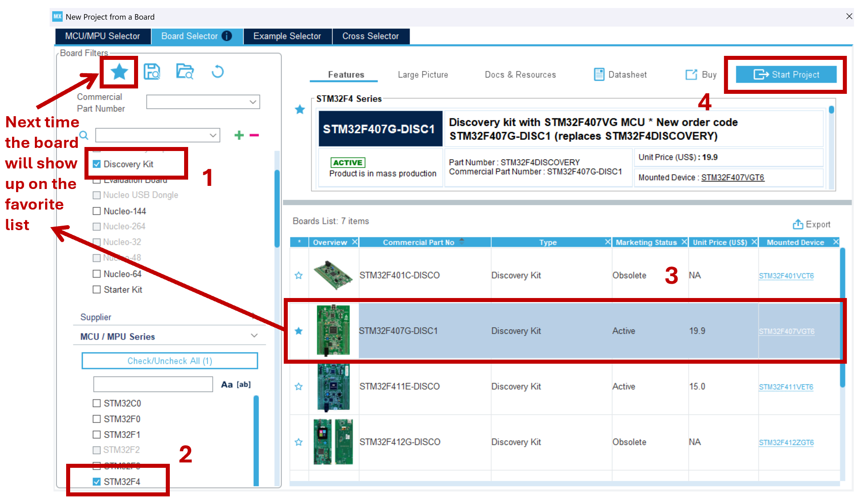Close the New Project from a Board window

pos(849,16)
